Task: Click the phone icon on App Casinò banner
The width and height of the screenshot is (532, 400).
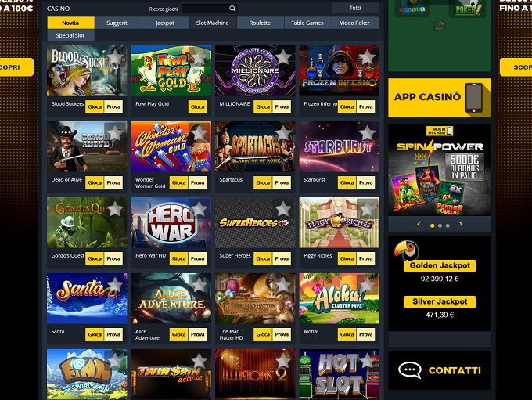Action: click(x=474, y=98)
